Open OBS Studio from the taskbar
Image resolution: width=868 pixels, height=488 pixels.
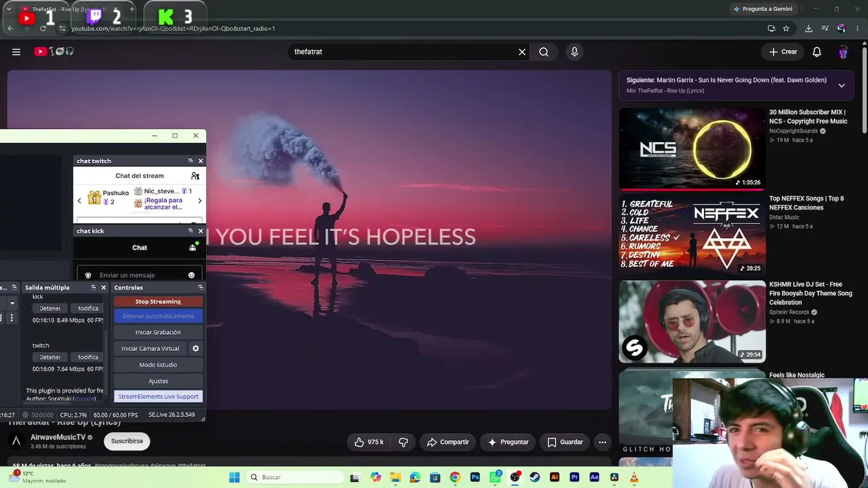pos(515,477)
